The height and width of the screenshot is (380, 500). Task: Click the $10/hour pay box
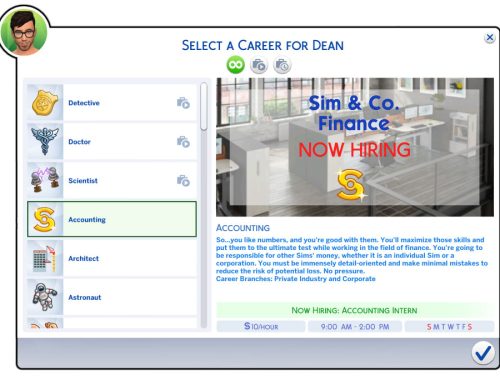pos(261,326)
